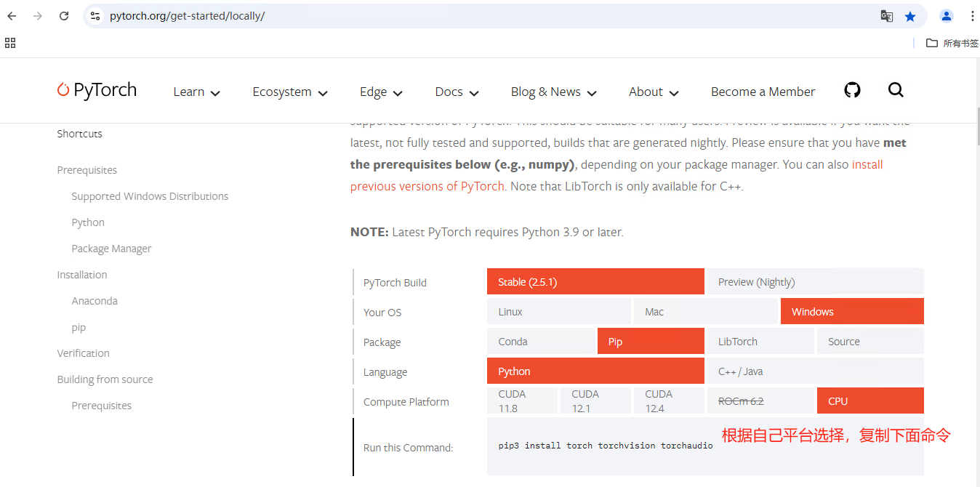Select LibTorch package option
The image size is (980, 487).
[760, 342]
